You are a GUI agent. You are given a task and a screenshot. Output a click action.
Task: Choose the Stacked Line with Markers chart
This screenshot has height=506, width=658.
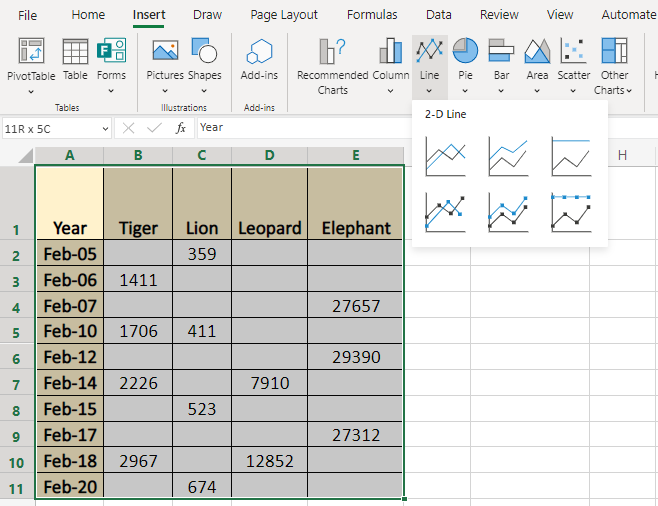point(508,212)
